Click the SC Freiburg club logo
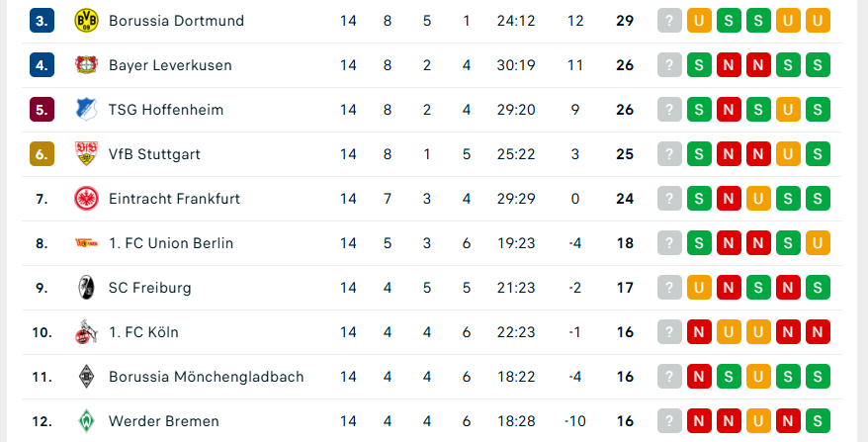The width and height of the screenshot is (868, 442). point(87,288)
